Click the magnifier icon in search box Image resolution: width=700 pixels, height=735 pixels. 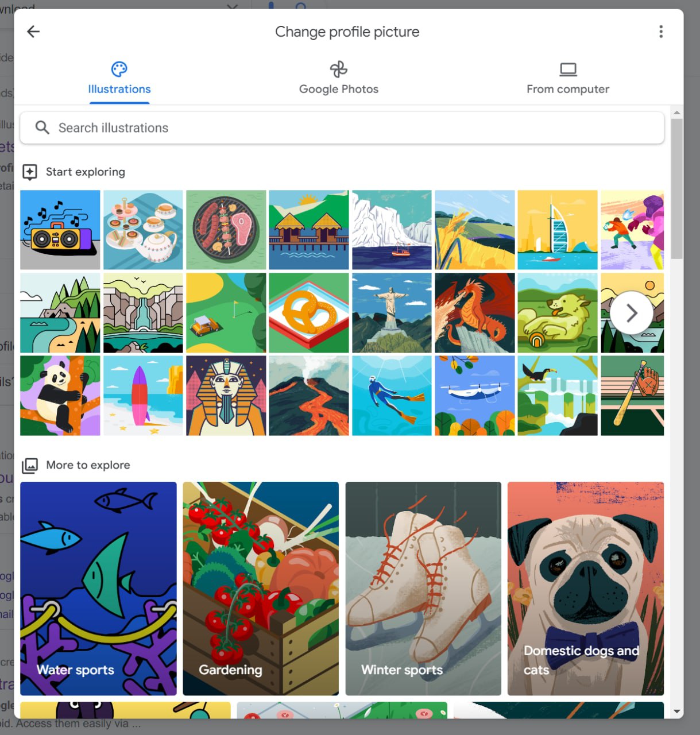[42, 127]
